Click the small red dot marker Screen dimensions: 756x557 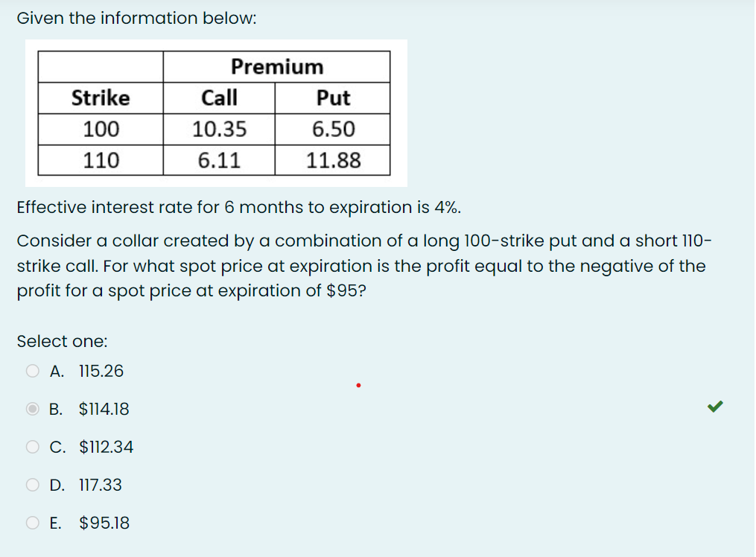point(358,384)
